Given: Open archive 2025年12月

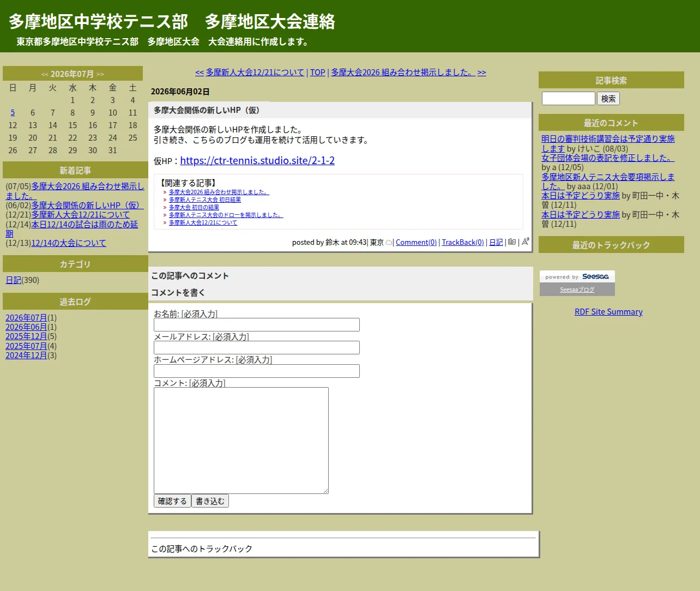Looking at the screenshot, I should pos(26,336).
